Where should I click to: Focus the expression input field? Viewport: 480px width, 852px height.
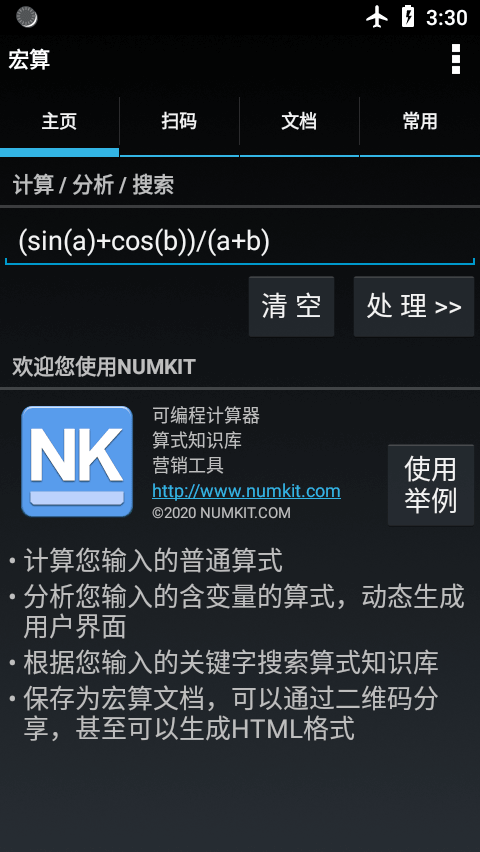(x=240, y=241)
